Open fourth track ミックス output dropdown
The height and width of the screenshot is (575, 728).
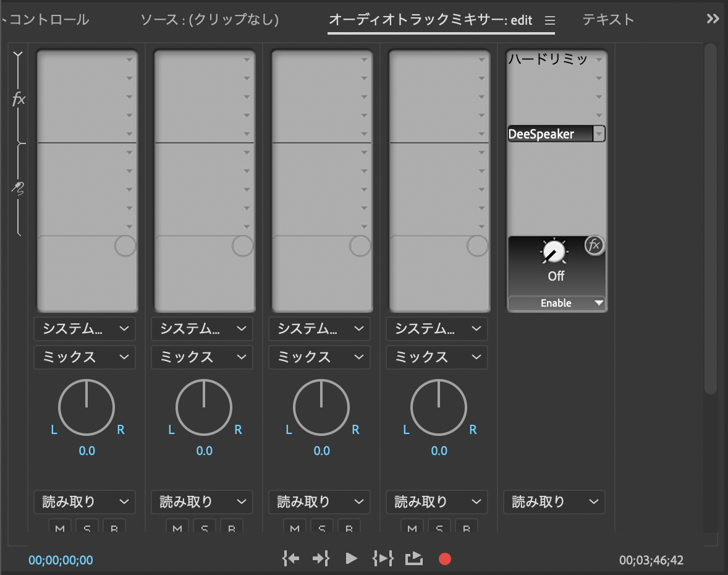(x=437, y=357)
